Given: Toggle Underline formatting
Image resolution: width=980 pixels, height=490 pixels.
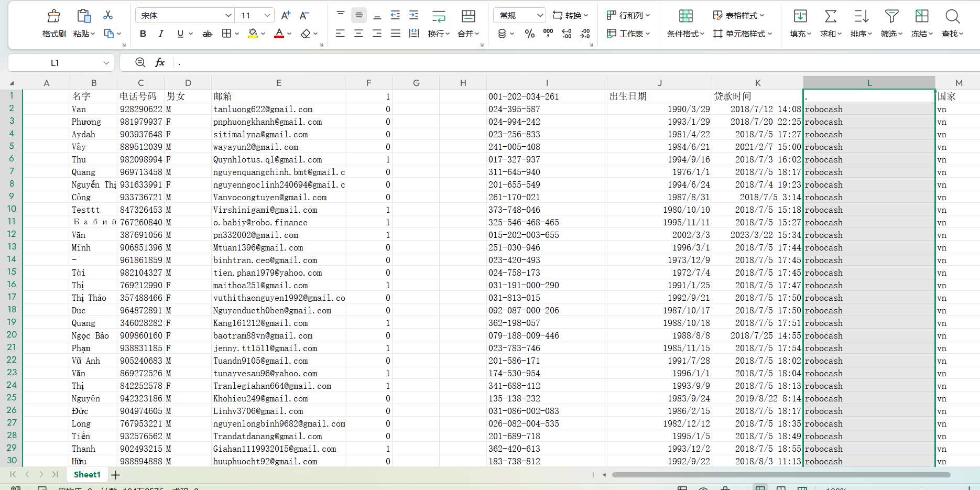Looking at the screenshot, I should [180, 34].
